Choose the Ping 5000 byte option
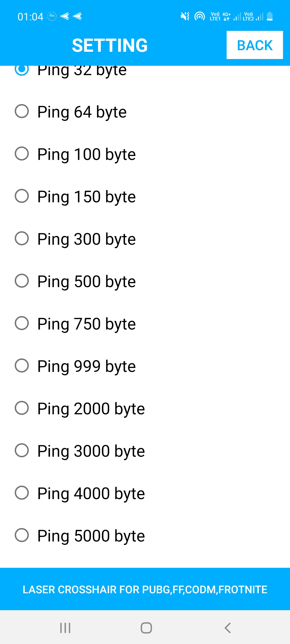290x644 pixels. 22,535
